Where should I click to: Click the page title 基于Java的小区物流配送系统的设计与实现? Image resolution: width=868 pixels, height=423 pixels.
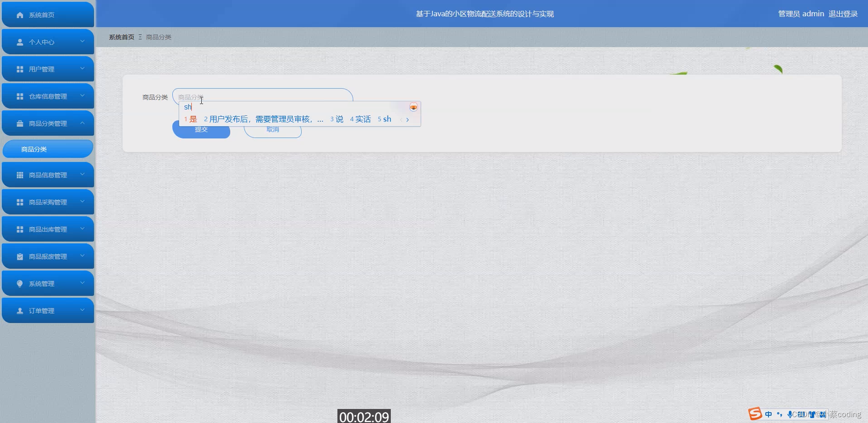485,14
